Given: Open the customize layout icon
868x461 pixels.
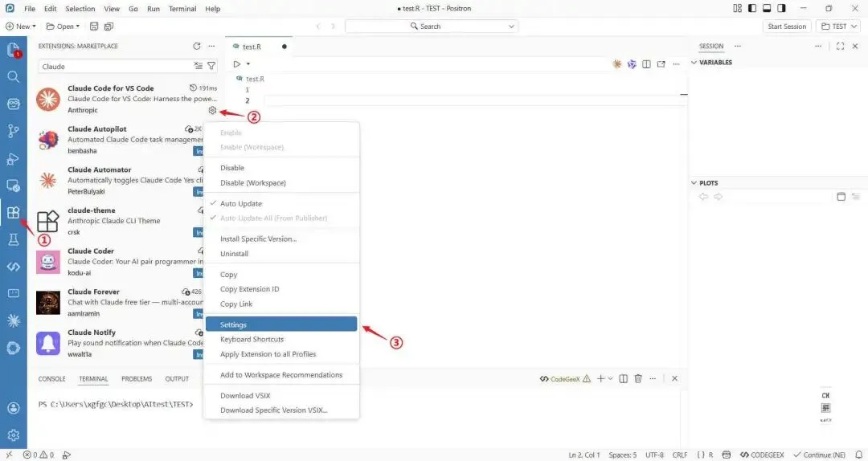Looking at the screenshot, I should 737,8.
